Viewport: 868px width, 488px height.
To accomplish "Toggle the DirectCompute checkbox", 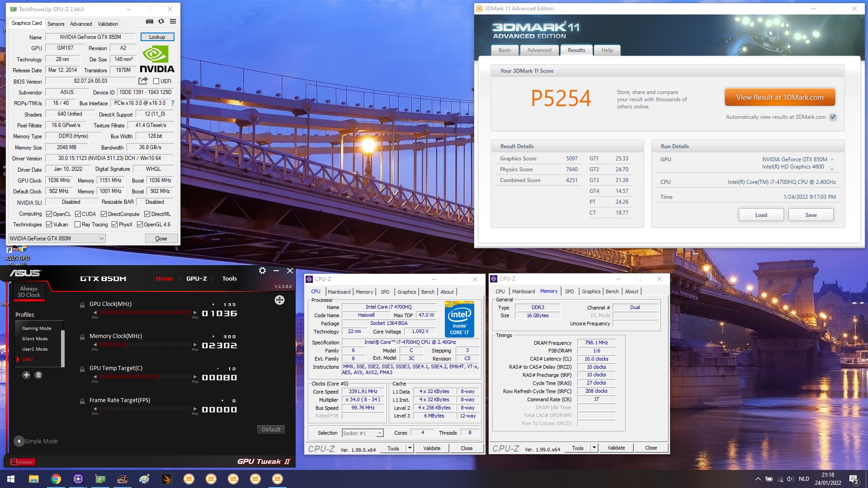I will click(104, 214).
